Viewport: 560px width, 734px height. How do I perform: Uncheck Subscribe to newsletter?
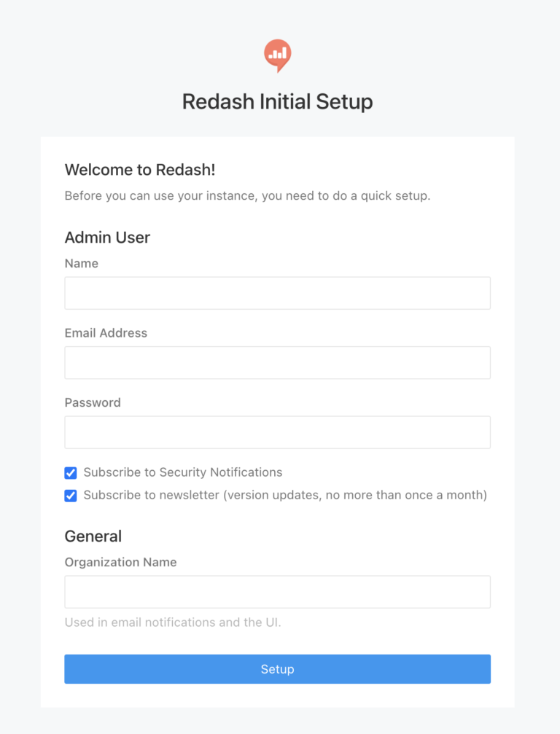pyautogui.click(x=70, y=495)
